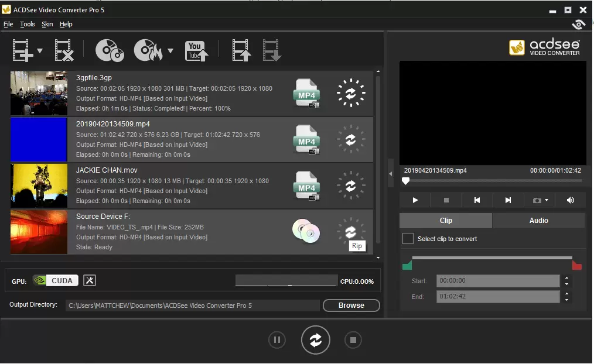Select the JACKIE CHAN.mov thumbnail
This screenshot has width=594, height=364.
pos(39,186)
